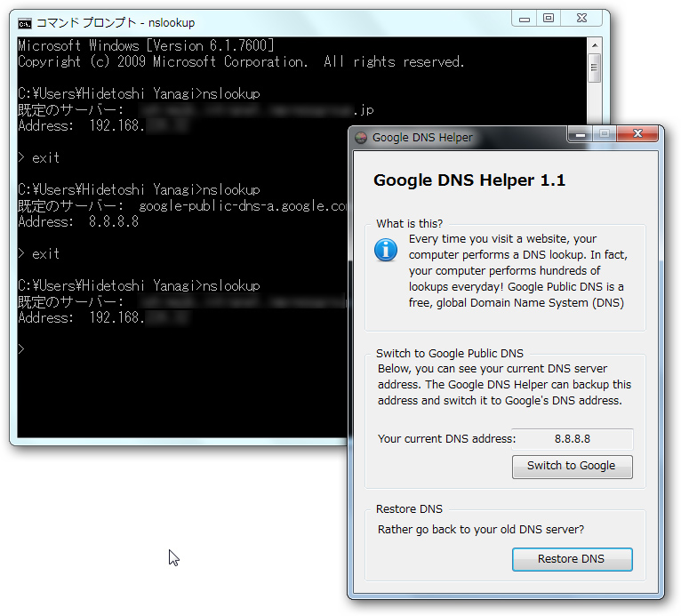Image resolution: width=681 pixels, height=616 pixels.
Task: Click the Command Prompt nslookup title text
Action: click(x=116, y=23)
